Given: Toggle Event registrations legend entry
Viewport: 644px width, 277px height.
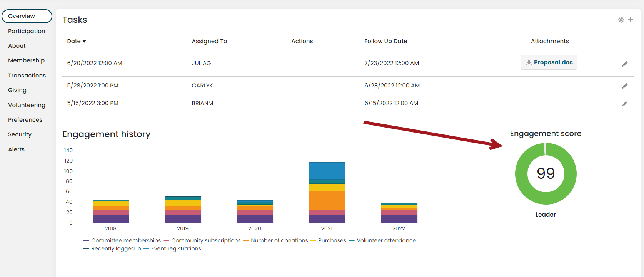Looking at the screenshot, I should pyautogui.click(x=172, y=248).
